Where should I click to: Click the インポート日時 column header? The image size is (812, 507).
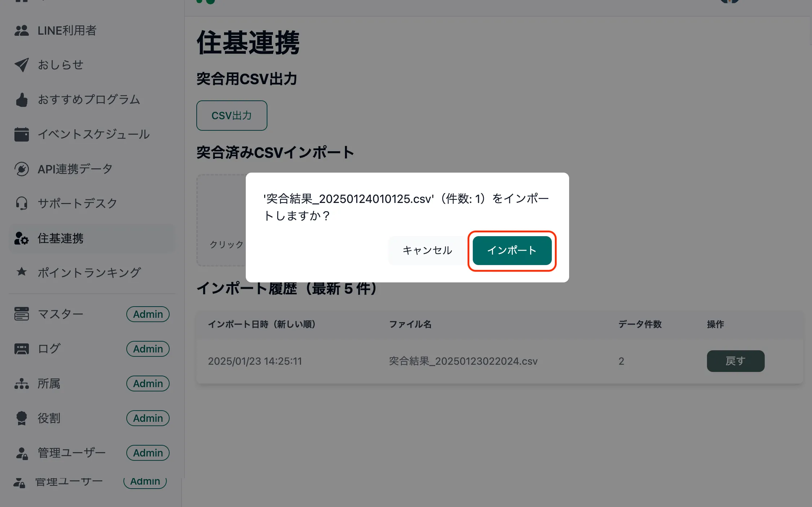pos(262,324)
